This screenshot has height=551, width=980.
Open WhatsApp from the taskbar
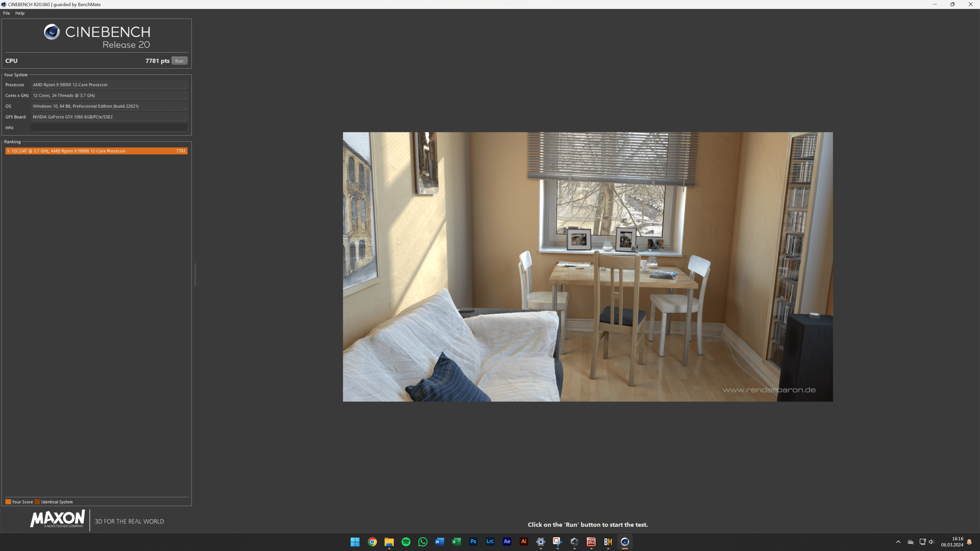pyautogui.click(x=423, y=542)
